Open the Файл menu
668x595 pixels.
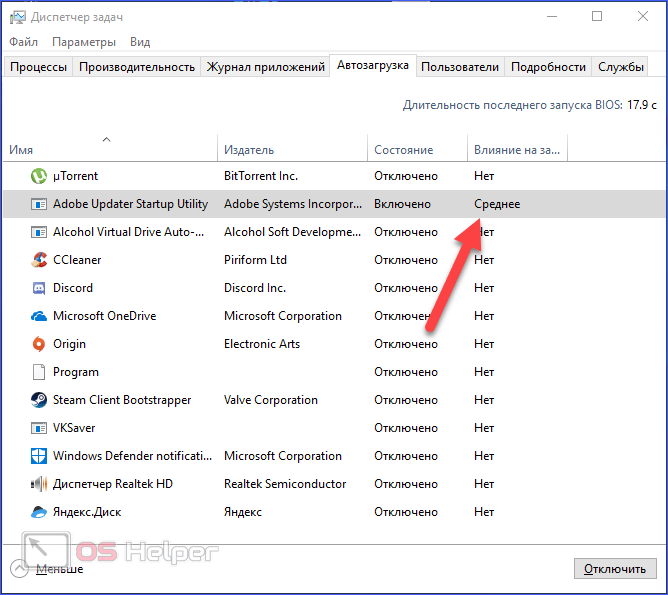[23, 42]
